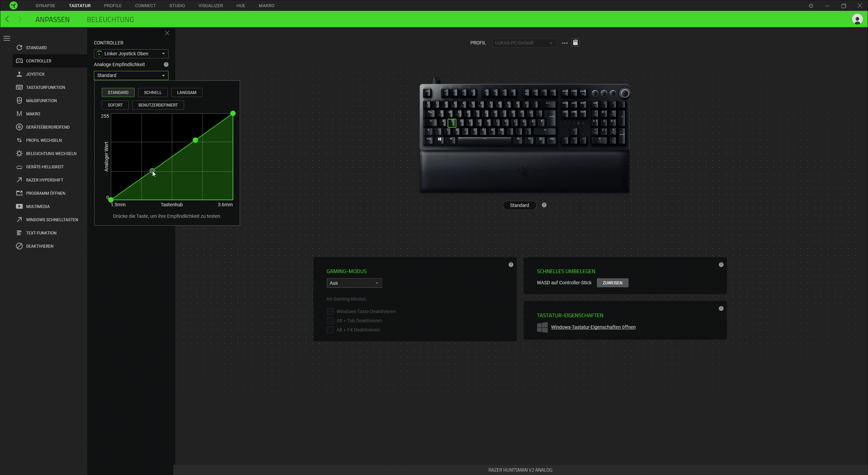The height and width of the screenshot is (475, 868).
Task: Check the Alt + Tab Deaktivieren box
Action: (x=330, y=321)
